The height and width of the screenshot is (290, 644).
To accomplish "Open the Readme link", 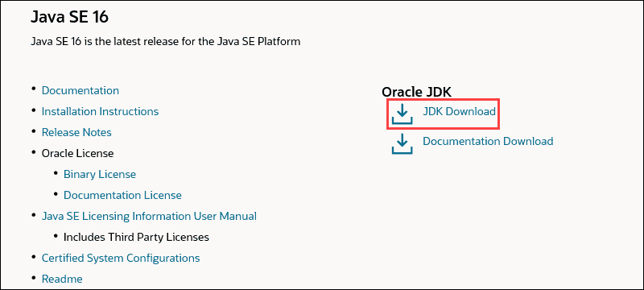I will coord(62,279).
